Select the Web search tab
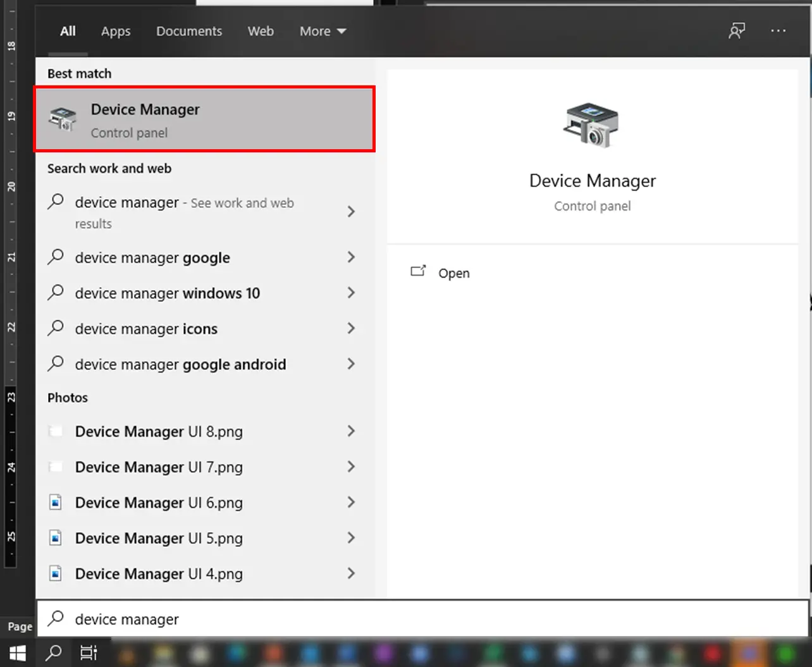Screen dimensions: 812x667 click(x=261, y=31)
